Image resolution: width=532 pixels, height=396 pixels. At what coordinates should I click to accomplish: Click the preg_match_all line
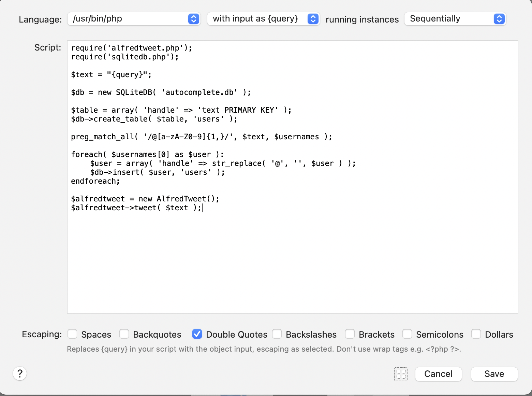(202, 137)
